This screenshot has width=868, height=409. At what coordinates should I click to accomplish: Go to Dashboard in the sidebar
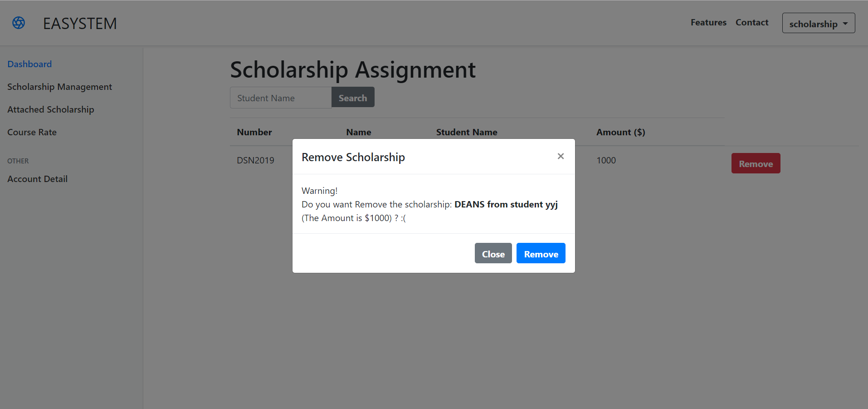[29, 64]
